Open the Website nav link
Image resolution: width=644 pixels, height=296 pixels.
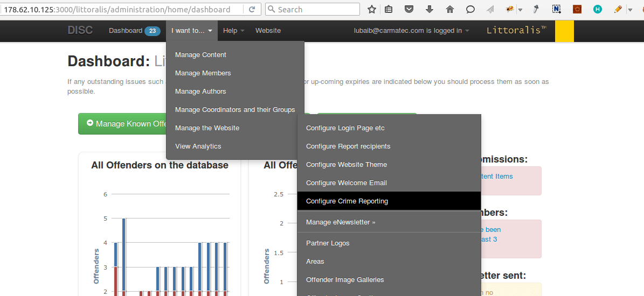[268, 30]
